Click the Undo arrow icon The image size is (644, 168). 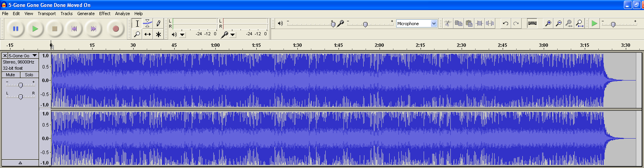505,24
